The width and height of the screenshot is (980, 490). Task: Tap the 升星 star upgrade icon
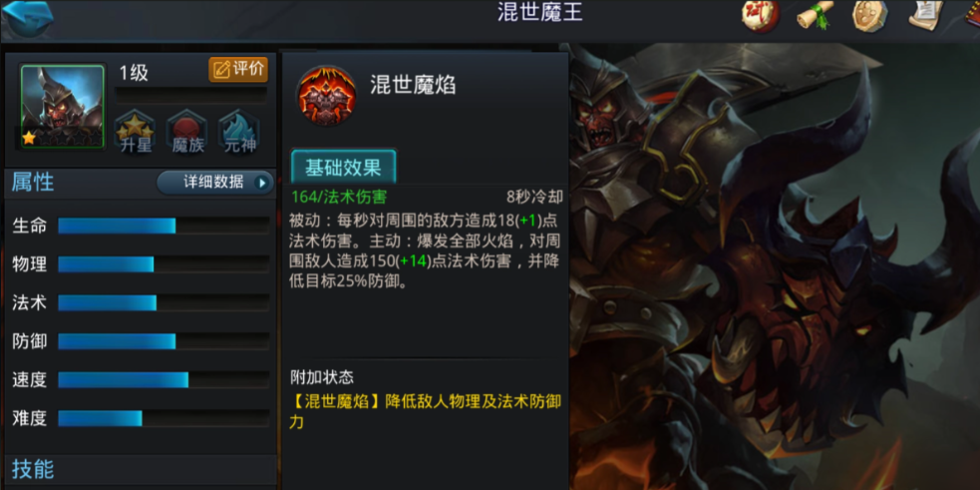coord(136,134)
